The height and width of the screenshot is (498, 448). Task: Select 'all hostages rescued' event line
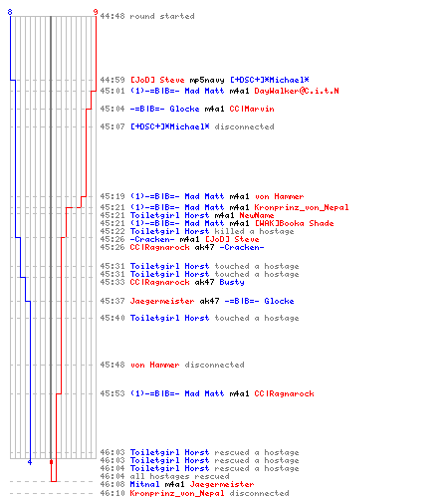click(x=164, y=476)
